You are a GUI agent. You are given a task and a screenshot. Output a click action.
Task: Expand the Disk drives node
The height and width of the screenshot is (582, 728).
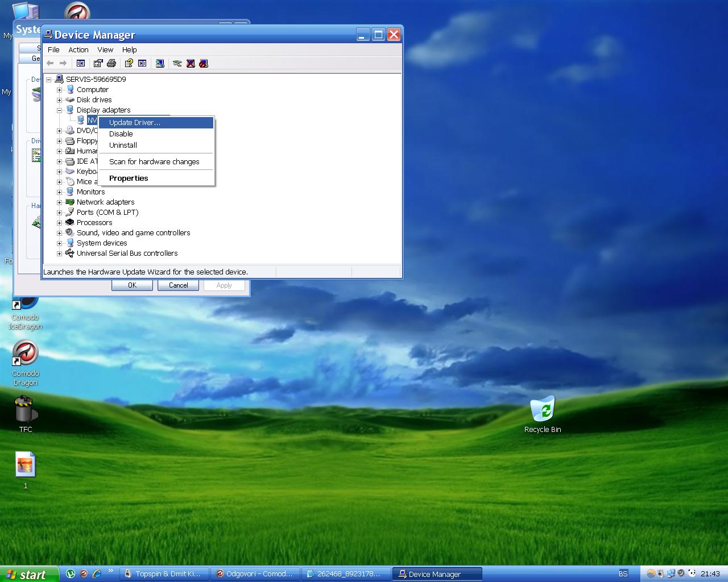(x=59, y=100)
